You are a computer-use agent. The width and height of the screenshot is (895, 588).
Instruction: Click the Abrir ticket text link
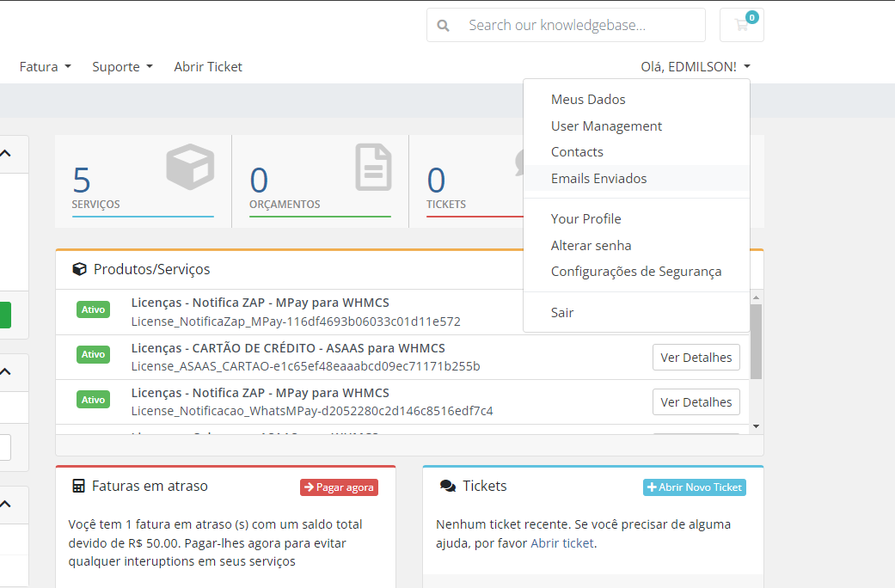(x=561, y=543)
